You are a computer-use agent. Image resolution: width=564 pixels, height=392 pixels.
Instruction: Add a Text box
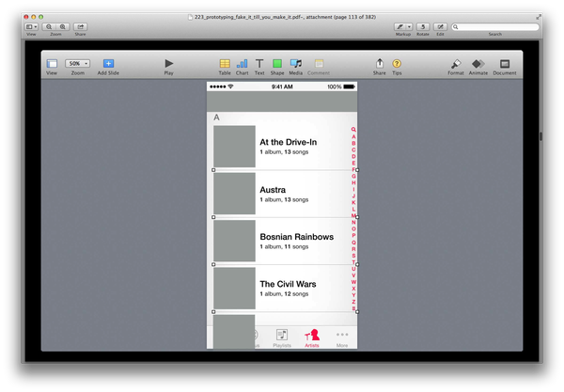click(x=259, y=64)
